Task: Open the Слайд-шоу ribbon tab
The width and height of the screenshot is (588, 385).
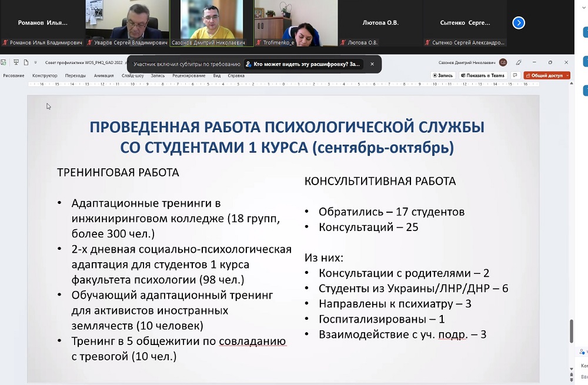Action: (132, 75)
